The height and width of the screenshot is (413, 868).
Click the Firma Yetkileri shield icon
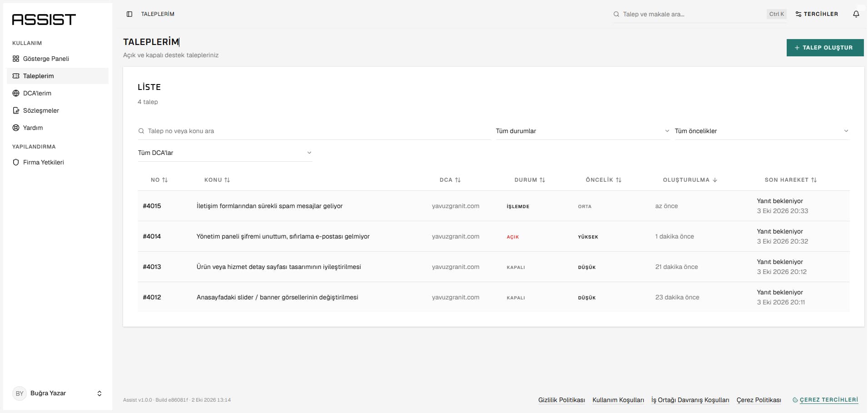pos(16,162)
